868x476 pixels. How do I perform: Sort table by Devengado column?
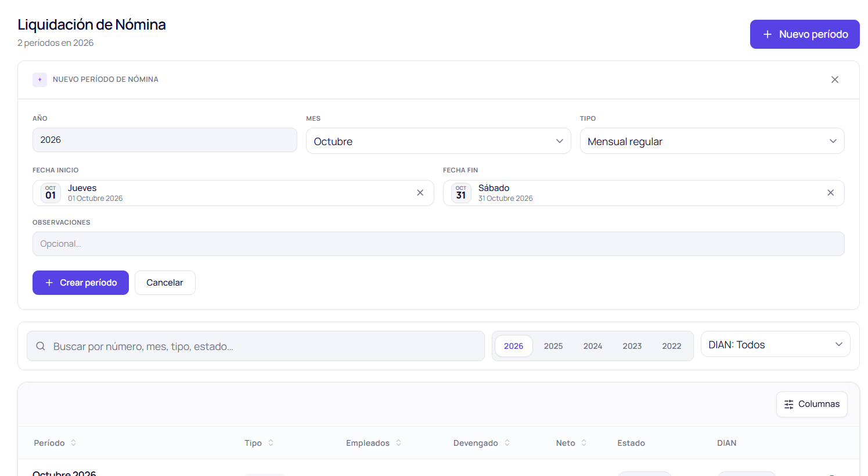tap(482, 443)
